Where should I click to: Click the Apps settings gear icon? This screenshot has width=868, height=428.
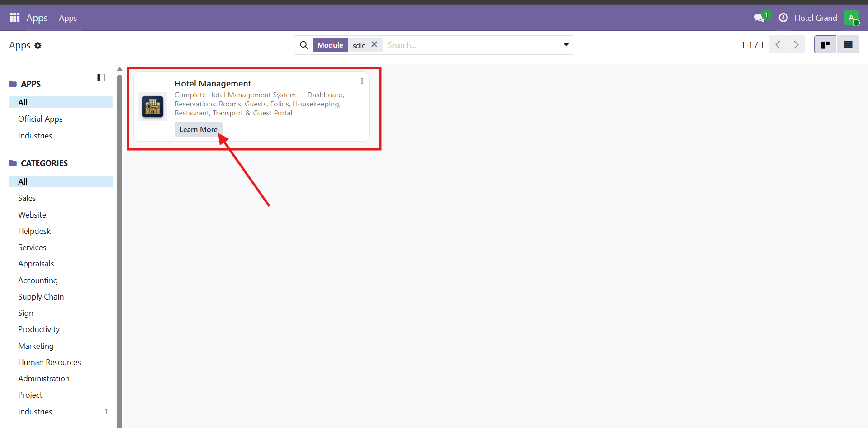[x=38, y=46]
